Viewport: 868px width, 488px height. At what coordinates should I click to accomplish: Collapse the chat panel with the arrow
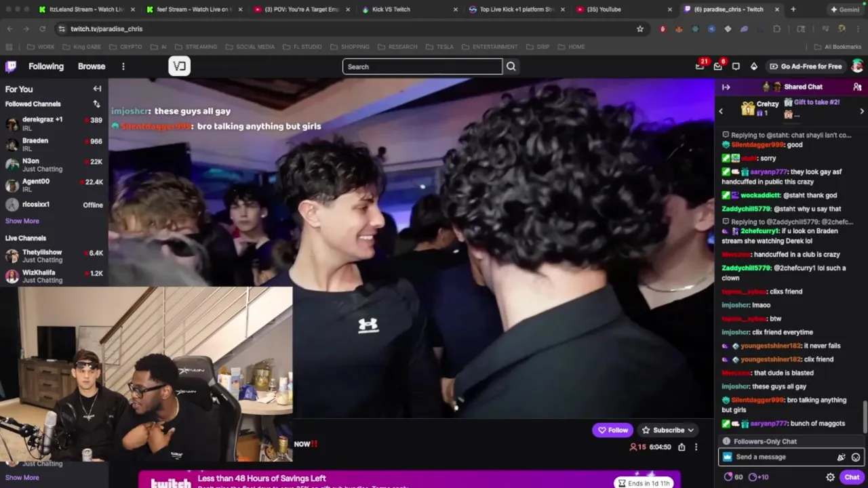pos(726,87)
